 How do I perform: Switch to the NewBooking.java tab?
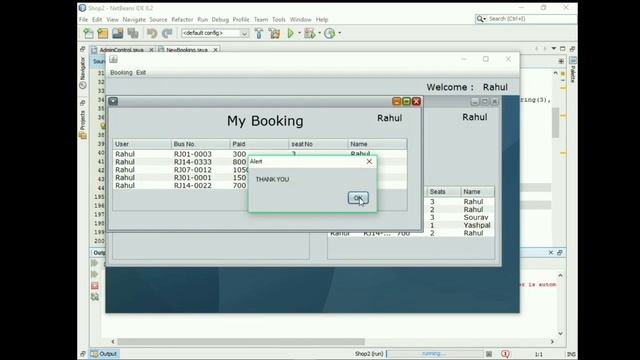tap(187, 50)
